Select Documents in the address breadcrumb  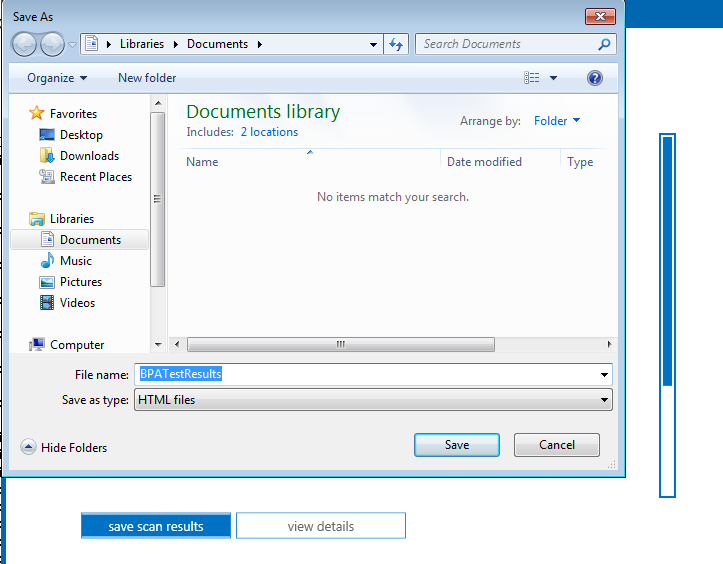coord(217,44)
